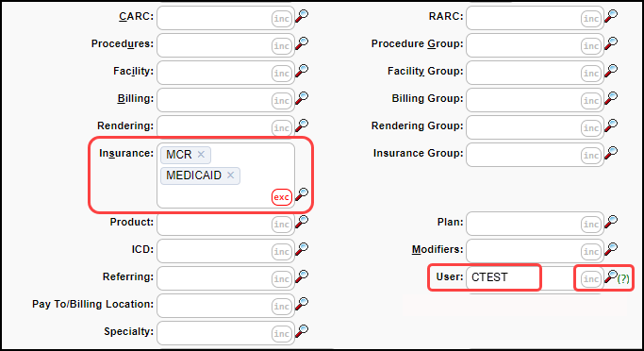644x351 pixels.
Task: Open the CARC lookup magnifier icon
Action: 302,16
